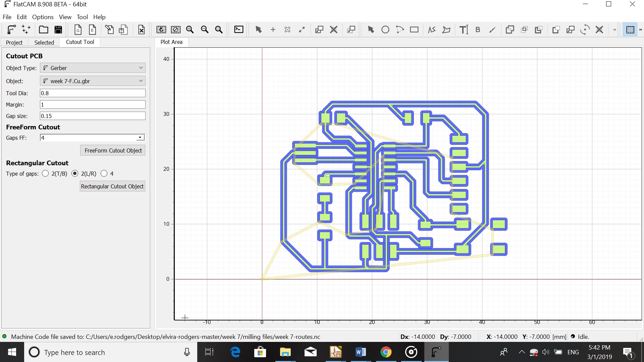This screenshot has height=362, width=644.
Task: Click the zoom in magnifier icon
Action: 190,30
